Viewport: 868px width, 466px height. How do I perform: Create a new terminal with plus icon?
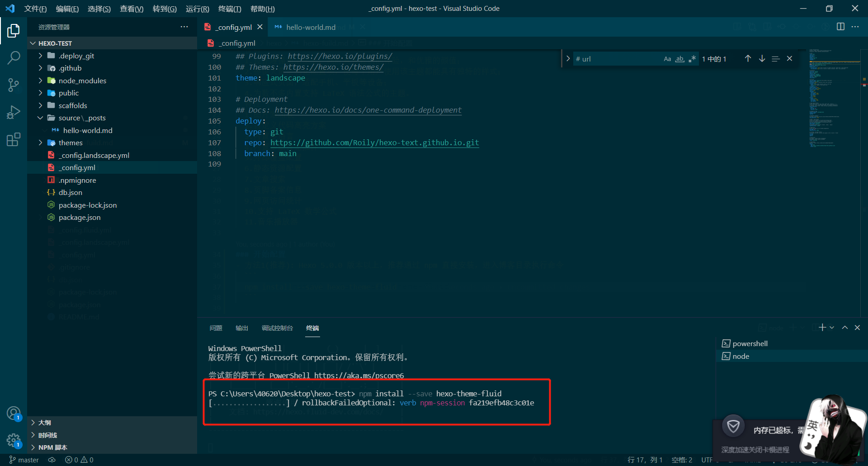822,327
